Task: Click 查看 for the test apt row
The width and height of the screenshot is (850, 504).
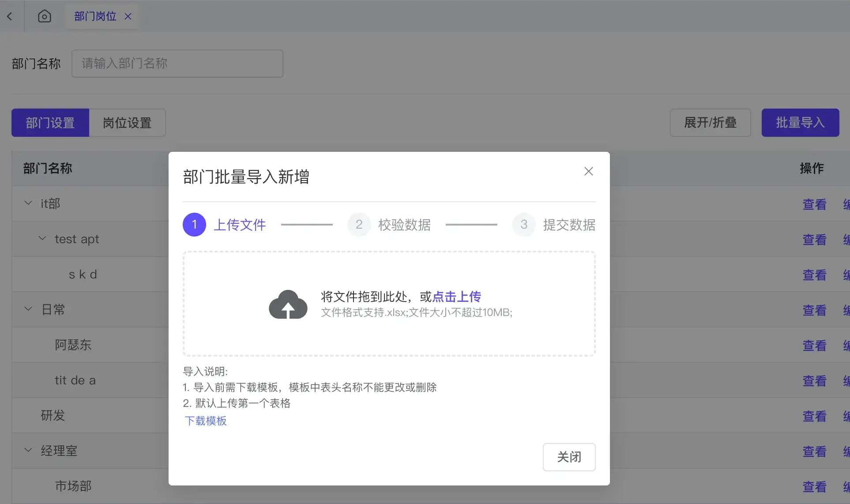Action: pyautogui.click(x=814, y=240)
